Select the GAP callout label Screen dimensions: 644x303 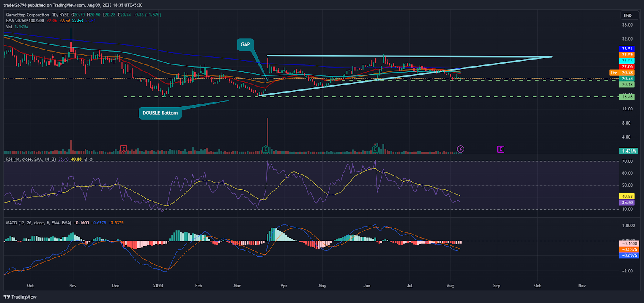click(245, 44)
